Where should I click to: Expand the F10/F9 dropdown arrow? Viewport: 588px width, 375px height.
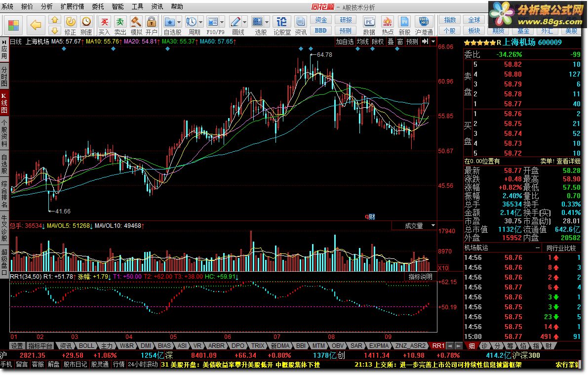click(x=222, y=22)
